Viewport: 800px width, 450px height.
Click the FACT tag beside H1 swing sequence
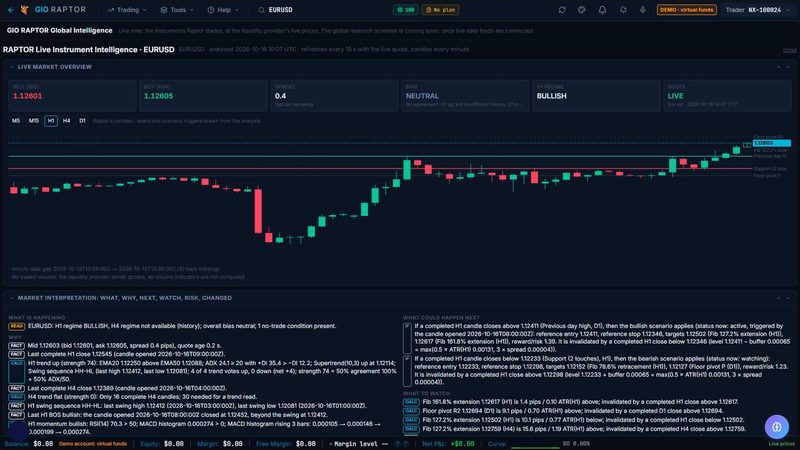click(x=16, y=406)
